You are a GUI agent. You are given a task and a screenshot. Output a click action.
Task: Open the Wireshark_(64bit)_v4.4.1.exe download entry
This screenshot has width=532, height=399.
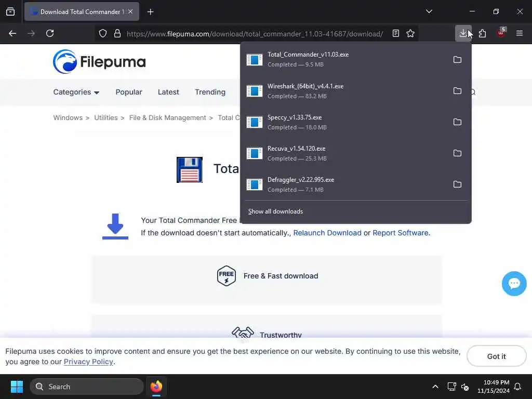click(344, 91)
